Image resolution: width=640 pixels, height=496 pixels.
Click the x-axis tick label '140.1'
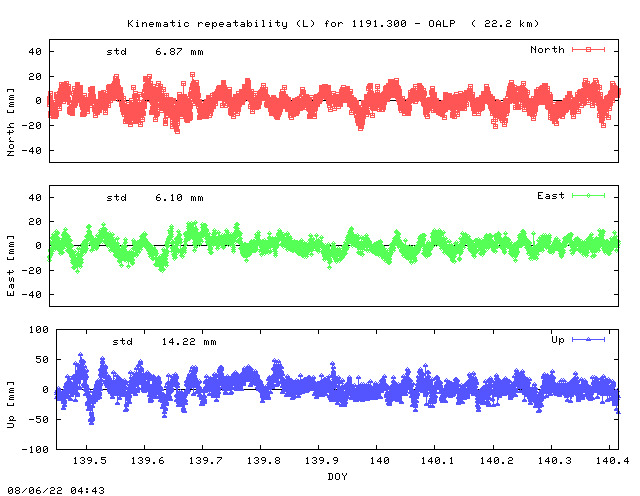(437, 461)
